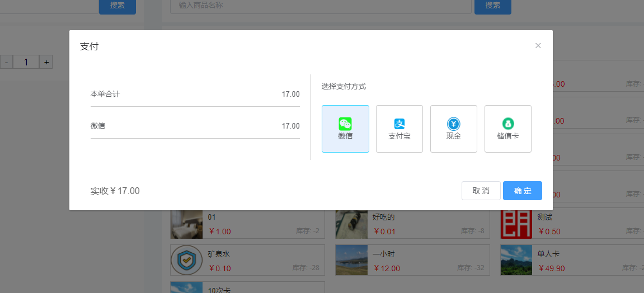The image size is (644, 293).
Task: Confirm payment with 确定 button
Action: coord(523,191)
